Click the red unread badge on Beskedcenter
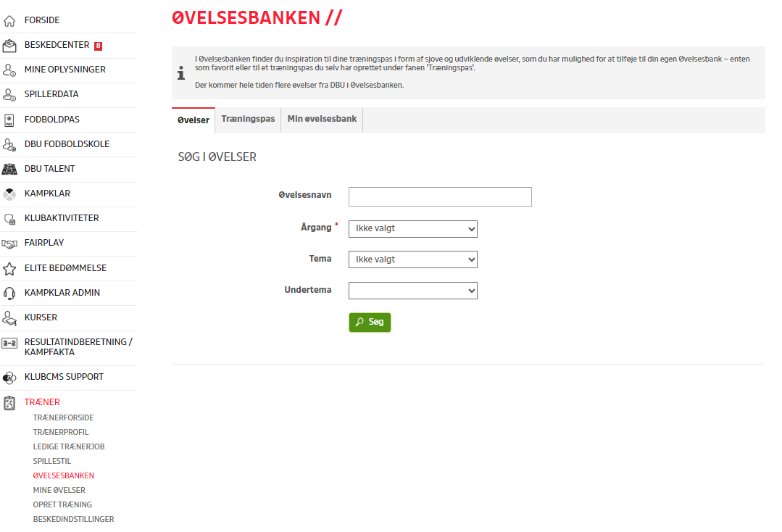This screenshot has height=532, width=782. pos(99,46)
